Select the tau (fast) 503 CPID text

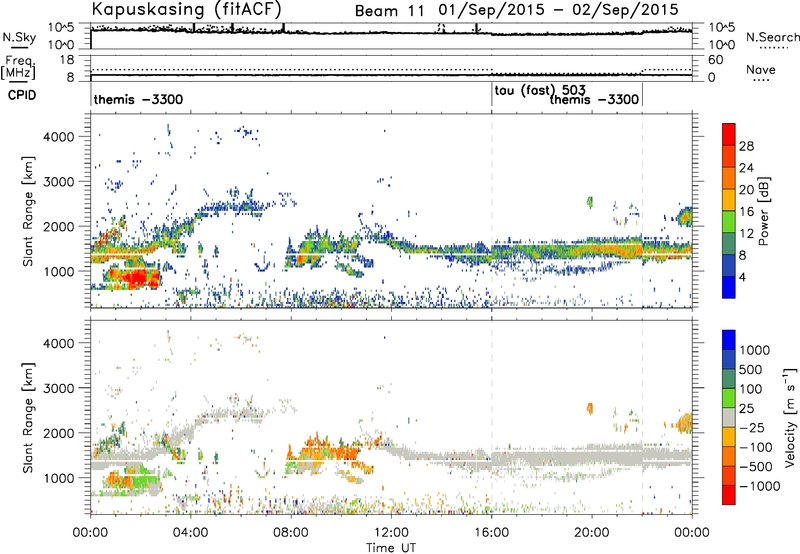pyautogui.click(x=540, y=91)
